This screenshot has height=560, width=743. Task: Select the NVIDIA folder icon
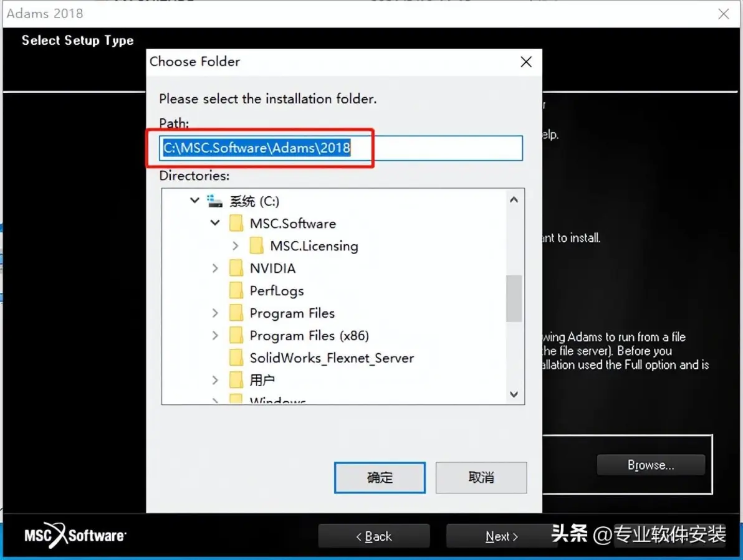(236, 268)
